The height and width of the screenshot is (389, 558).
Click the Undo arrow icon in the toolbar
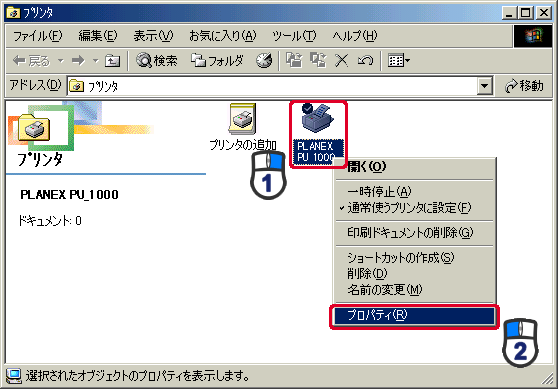tap(365, 61)
